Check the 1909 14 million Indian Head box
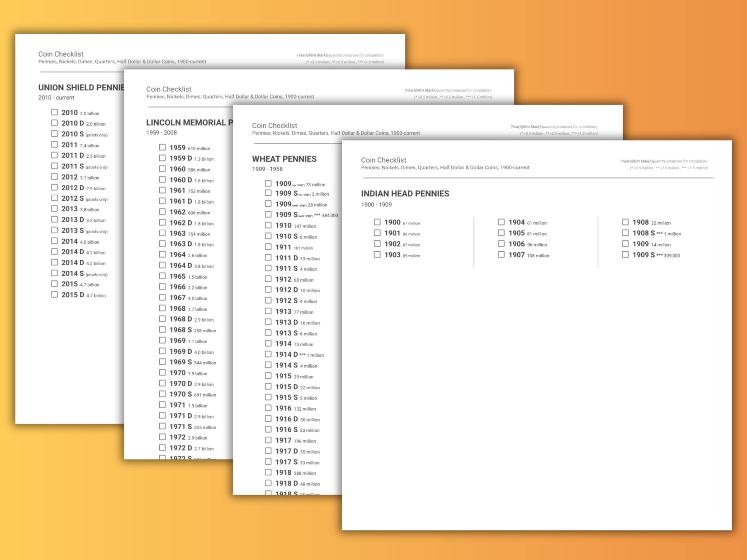 coord(625,244)
